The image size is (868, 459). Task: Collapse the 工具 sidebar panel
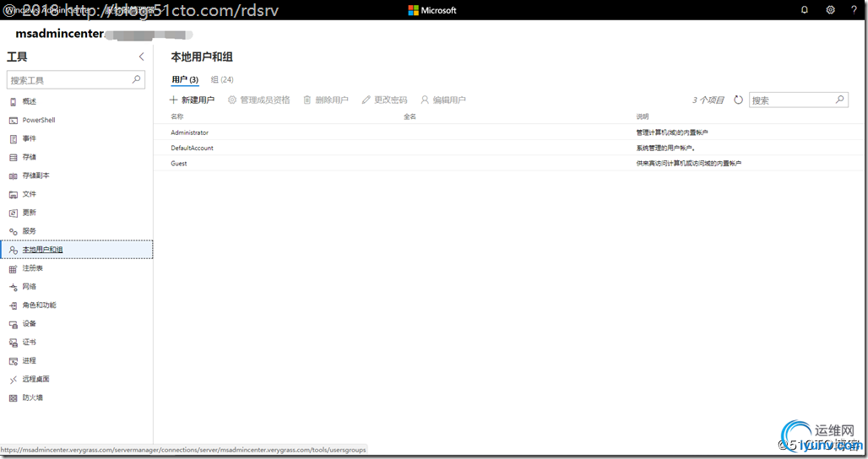tap(141, 57)
